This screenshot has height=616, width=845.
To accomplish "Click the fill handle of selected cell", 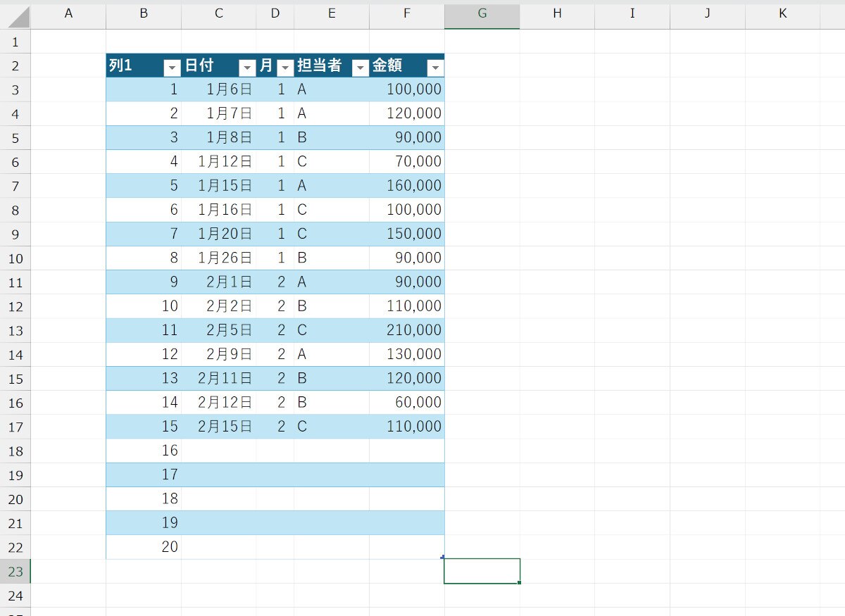I will 519,583.
